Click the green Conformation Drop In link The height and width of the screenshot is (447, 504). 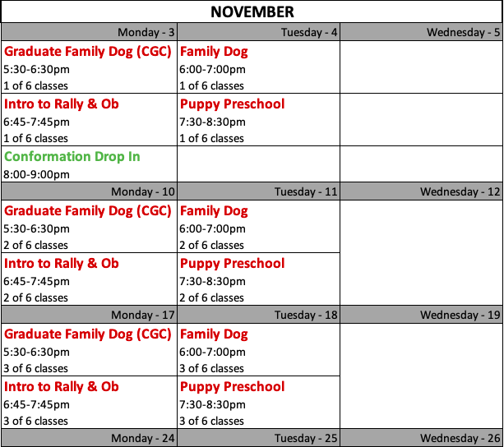[72, 156]
